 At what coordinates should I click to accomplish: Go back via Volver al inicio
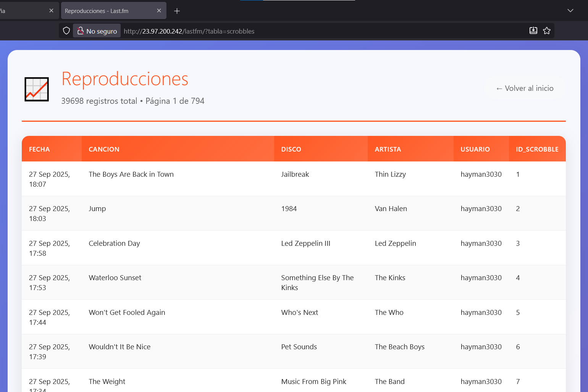(x=525, y=88)
